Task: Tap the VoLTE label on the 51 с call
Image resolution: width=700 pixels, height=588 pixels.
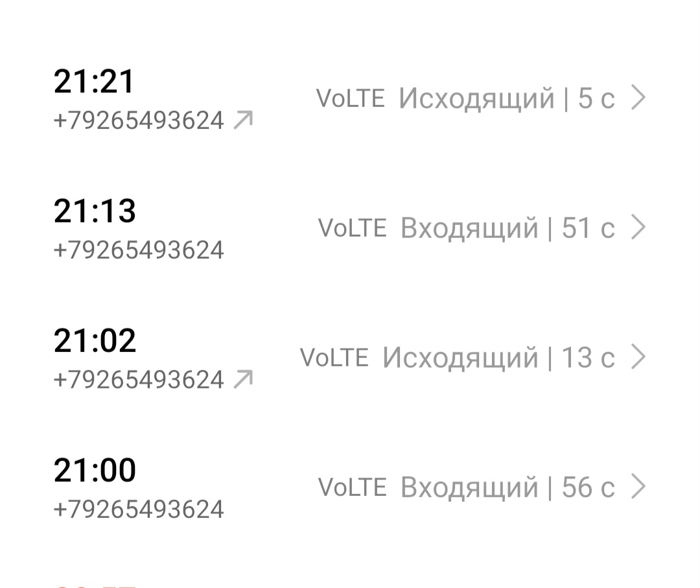Action: 352,228
